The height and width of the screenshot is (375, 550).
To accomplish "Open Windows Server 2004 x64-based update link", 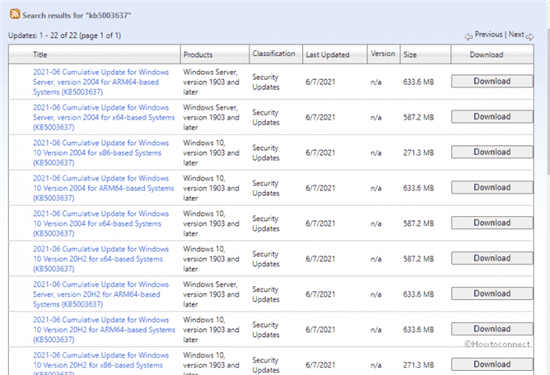I will point(103,118).
